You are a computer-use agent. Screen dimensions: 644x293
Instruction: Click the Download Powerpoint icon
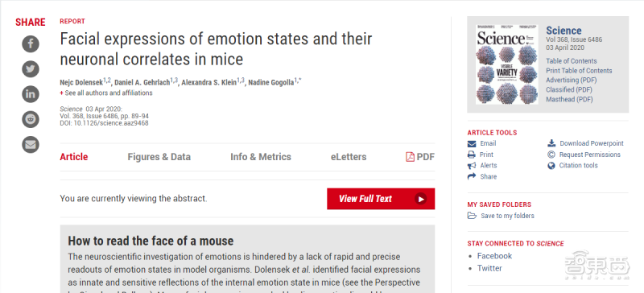click(551, 143)
